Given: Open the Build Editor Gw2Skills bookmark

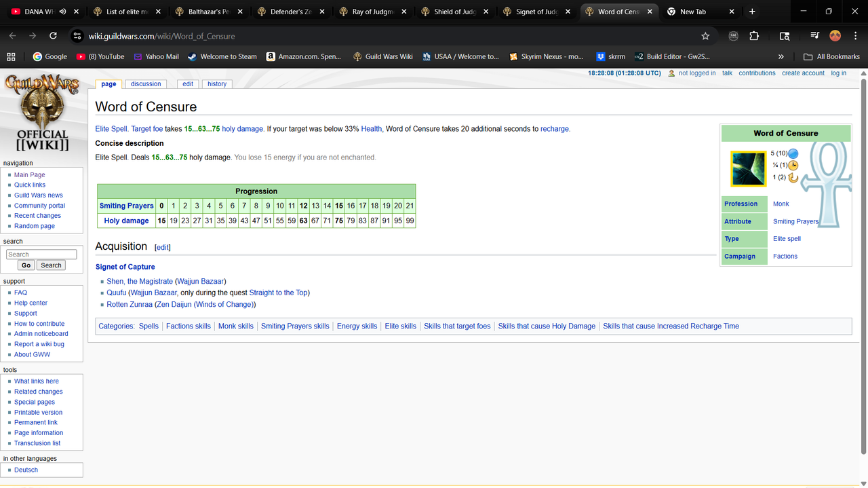Looking at the screenshot, I should point(672,56).
